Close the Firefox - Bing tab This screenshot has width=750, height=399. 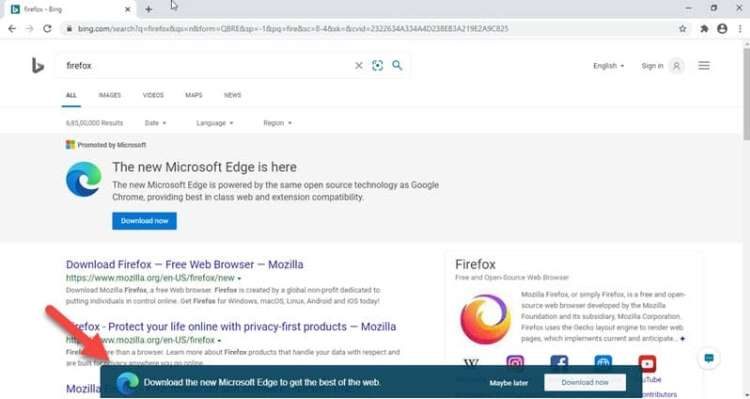pos(127,9)
